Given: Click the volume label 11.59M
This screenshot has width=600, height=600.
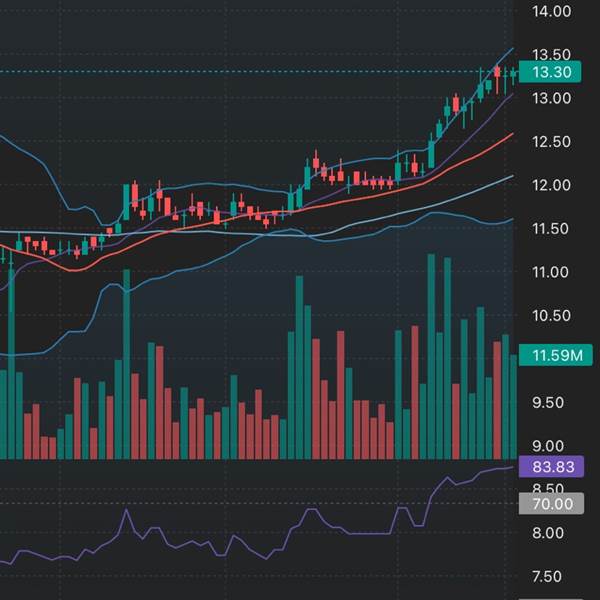Looking at the screenshot, I should pyautogui.click(x=556, y=355).
